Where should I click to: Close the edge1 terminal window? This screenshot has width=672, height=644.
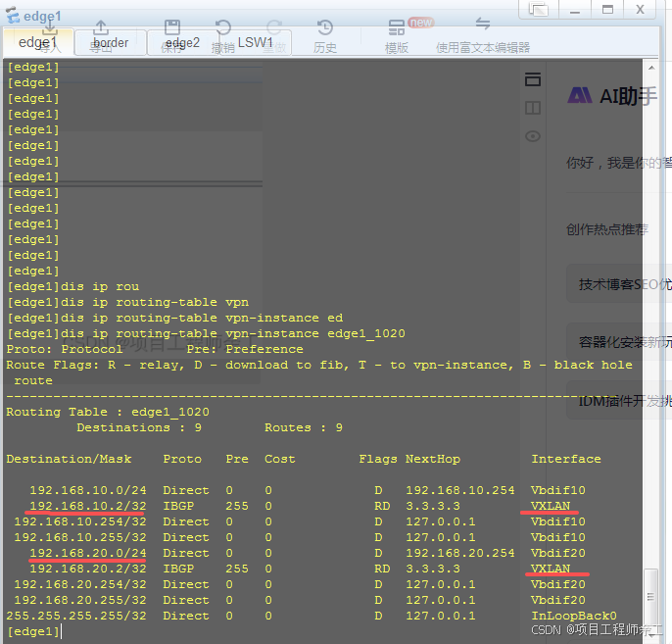pos(640,10)
